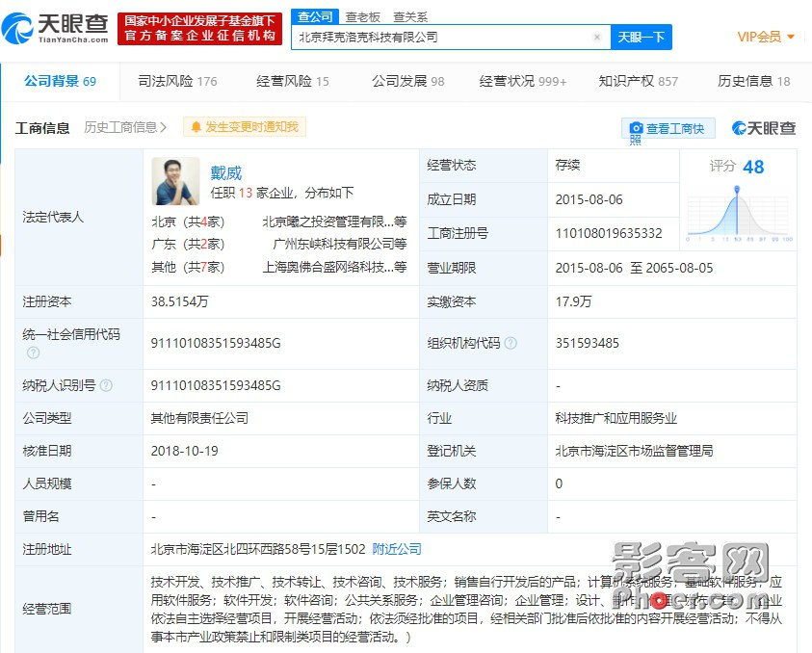
Task: Click the 查看工商快照 camera button
Action: [x=668, y=128]
